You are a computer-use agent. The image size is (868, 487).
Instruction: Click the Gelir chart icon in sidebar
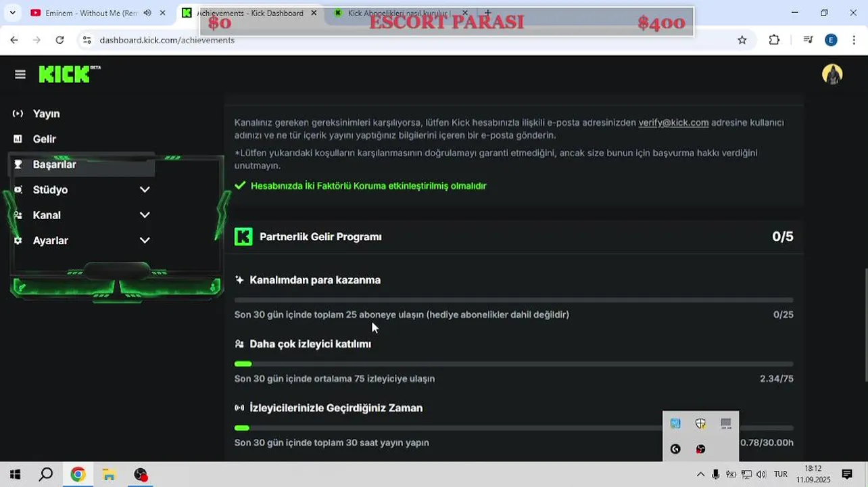pyautogui.click(x=18, y=139)
